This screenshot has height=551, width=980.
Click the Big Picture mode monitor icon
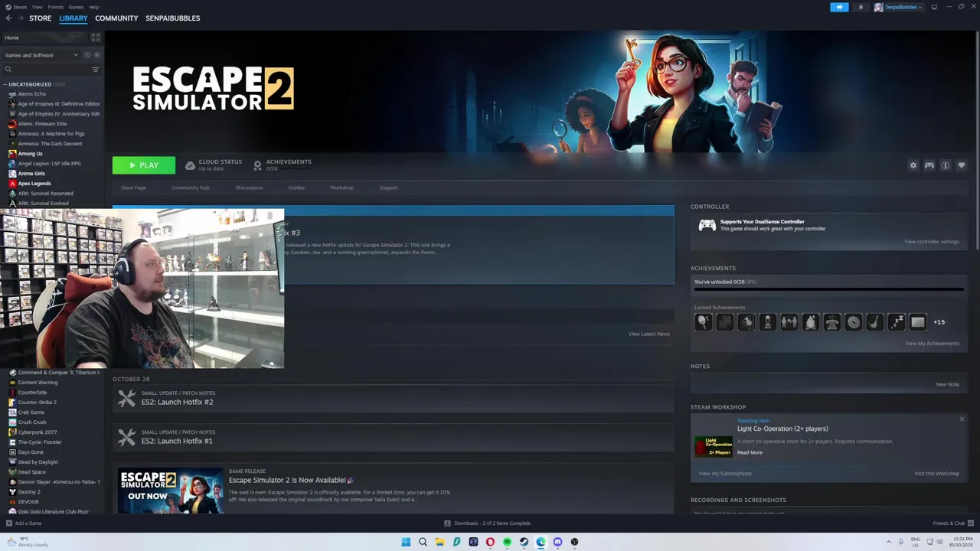point(934,7)
